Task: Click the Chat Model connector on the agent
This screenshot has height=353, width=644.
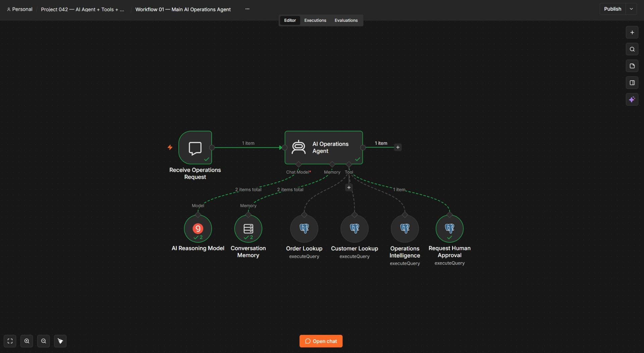Action: coord(299,164)
